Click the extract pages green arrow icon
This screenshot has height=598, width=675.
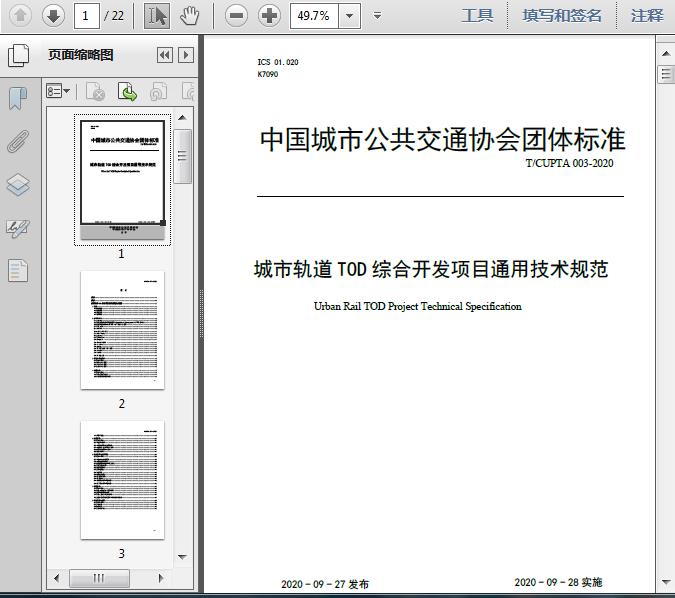coord(127,91)
